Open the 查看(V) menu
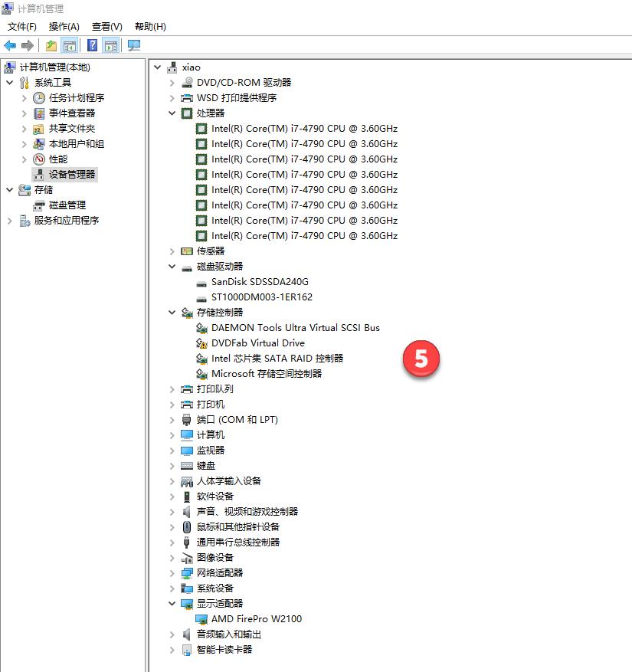The image size is (632, 672). [x=107, y=27]
